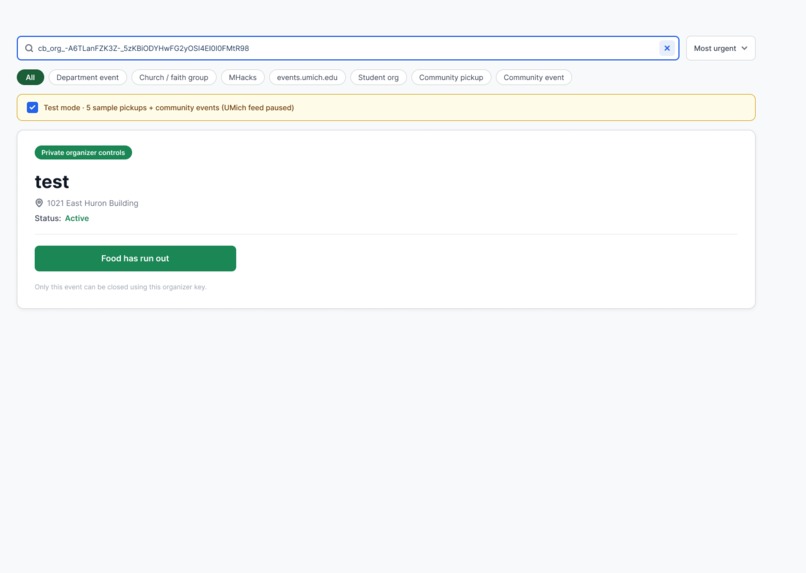The width and height of the screenshot is (806, 573).
Task: Uncheck the Test mode checkbox
Action: click(x=32, y=107)
